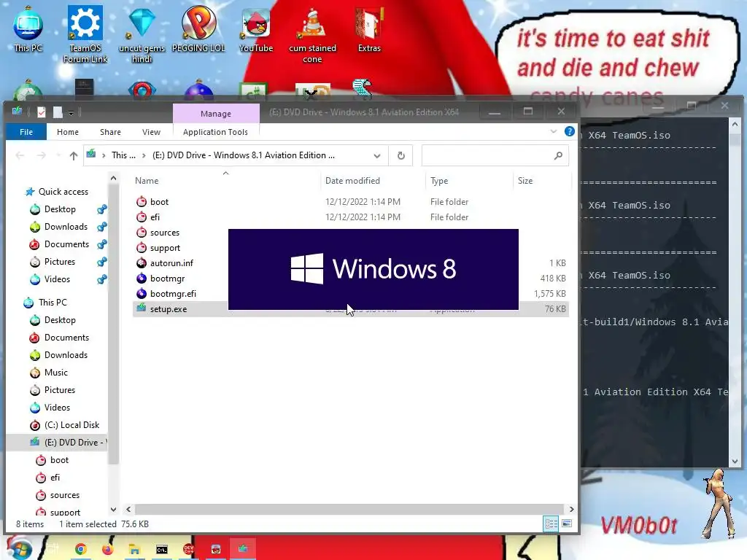Select Quick access in navigation pane
The height and width of the screenshot is (560, 747).
pyautogui.click(x=63, y=192)
